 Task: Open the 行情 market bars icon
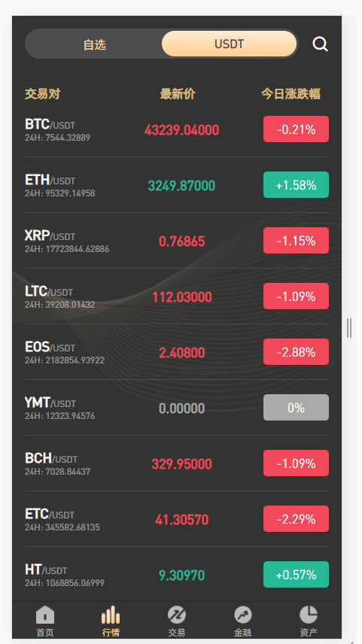point(111,615)
